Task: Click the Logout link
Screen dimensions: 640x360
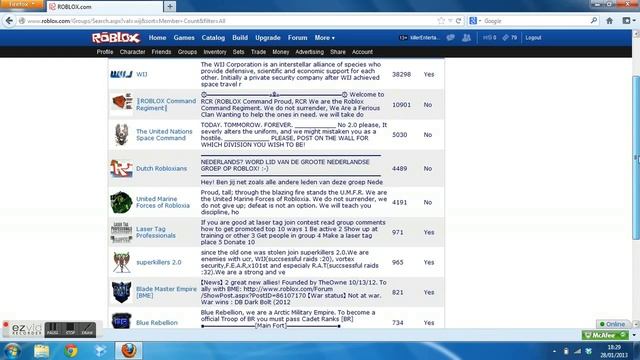Action: [x=533, y=38]
